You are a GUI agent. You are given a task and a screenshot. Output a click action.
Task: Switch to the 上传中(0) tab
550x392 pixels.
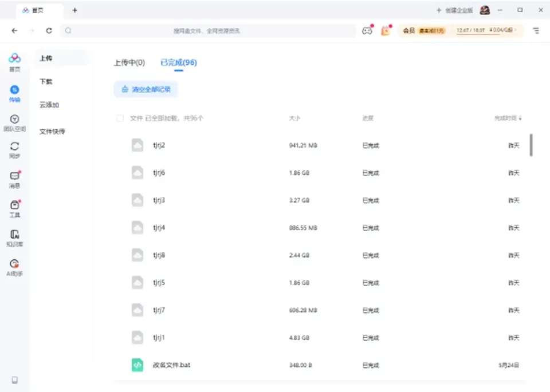pyautogui.click(x=129, y=63)
